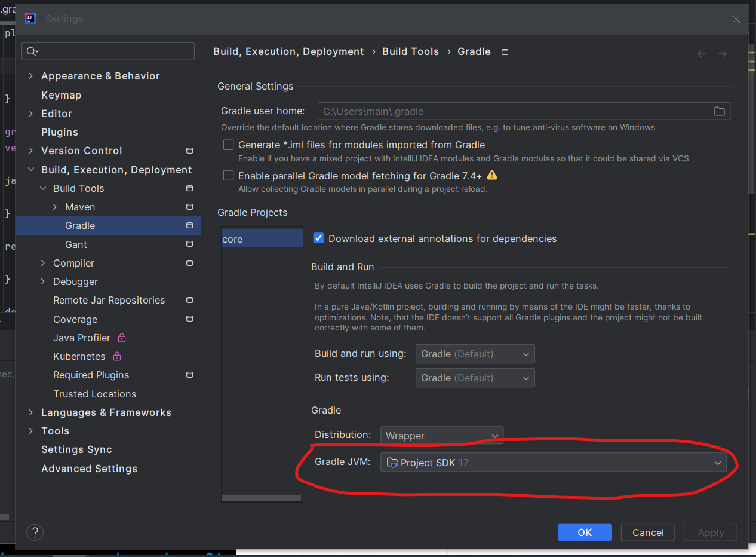Click the Apply button

pos(711,532)
